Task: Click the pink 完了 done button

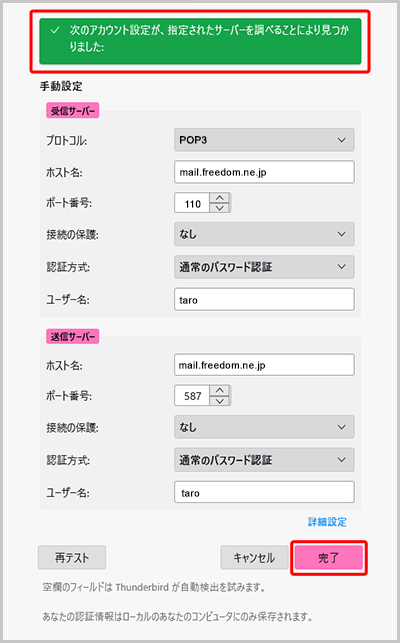Action: click(329, 557)
